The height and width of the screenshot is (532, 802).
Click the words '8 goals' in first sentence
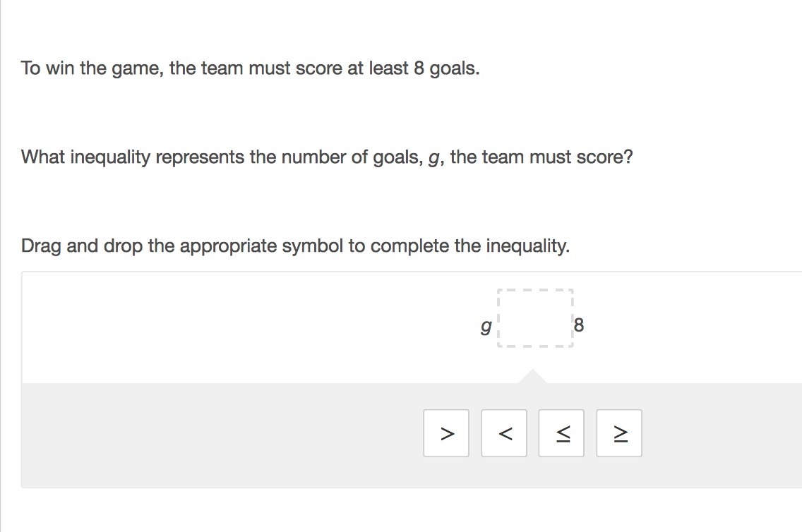click(446, 68)
